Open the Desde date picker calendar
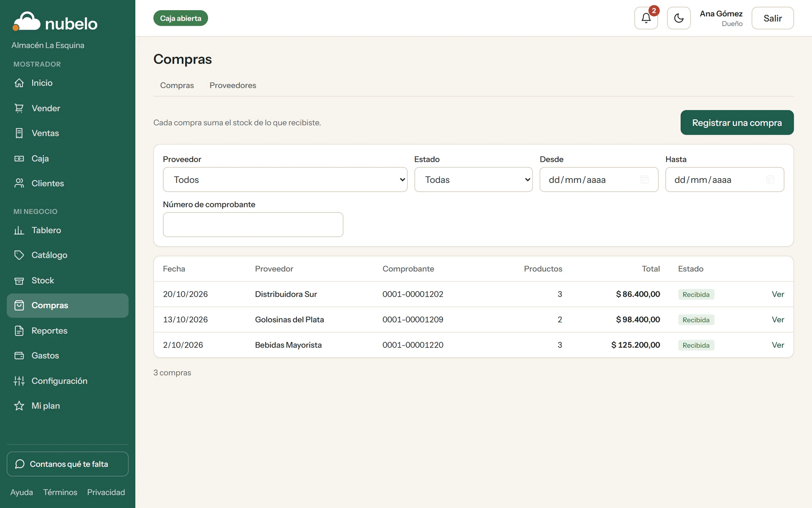The width and height of the screenshot is (812, 508). [645, 179]
